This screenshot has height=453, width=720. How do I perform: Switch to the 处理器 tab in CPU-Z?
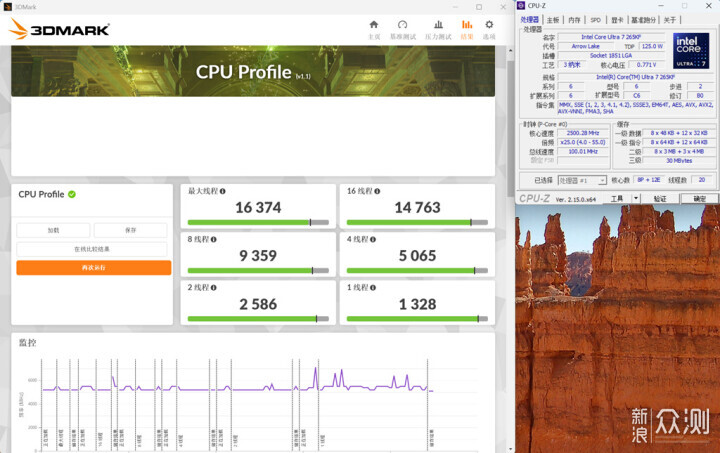(529, 20)
